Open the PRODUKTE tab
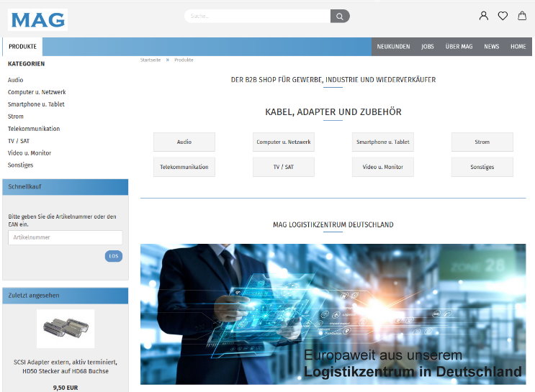This screenshot has height=392, width=535. (x=22, y=46)
